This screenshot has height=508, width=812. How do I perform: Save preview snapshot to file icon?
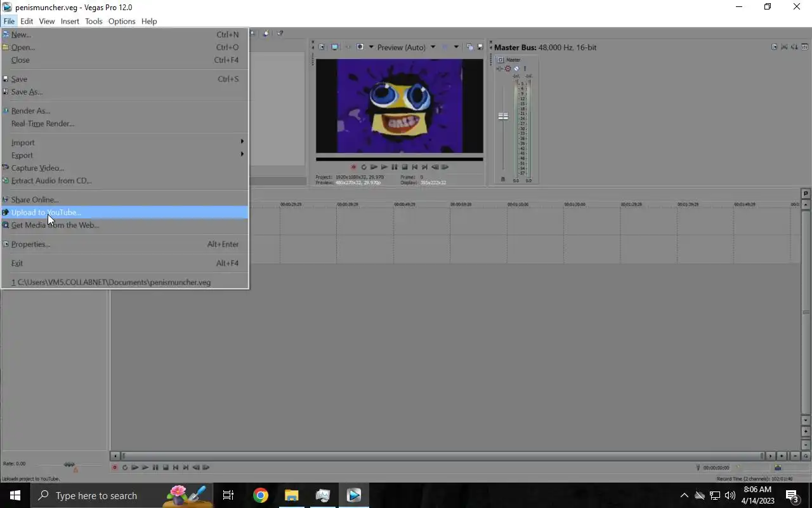pos(480,47)
